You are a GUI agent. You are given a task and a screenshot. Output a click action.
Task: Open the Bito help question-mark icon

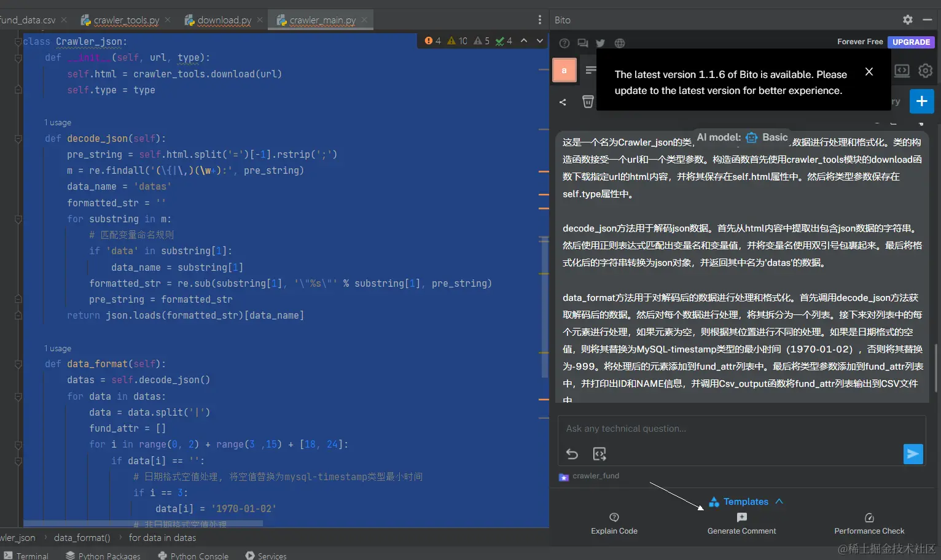[564, 43]
